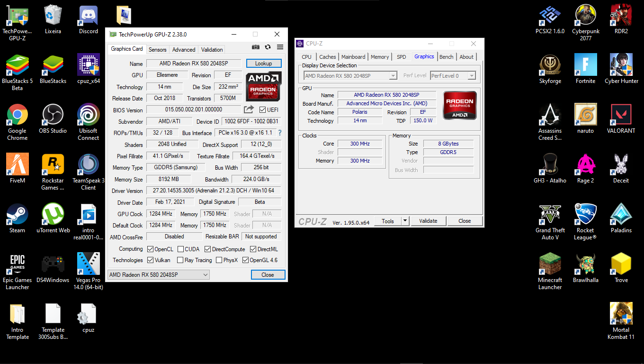Toggle the PhysX checkbox
This screenshot has width=644, height=364.
coord(219,260)
